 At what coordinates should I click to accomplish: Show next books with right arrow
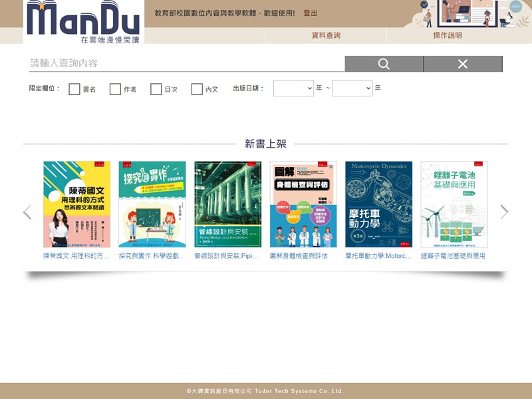coord(504,212)
